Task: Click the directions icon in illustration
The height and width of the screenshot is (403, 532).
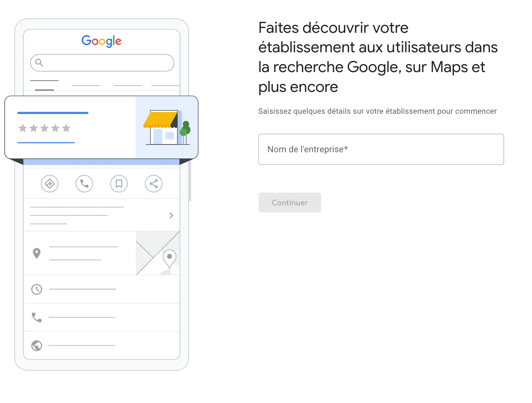Action: point(50,184)
